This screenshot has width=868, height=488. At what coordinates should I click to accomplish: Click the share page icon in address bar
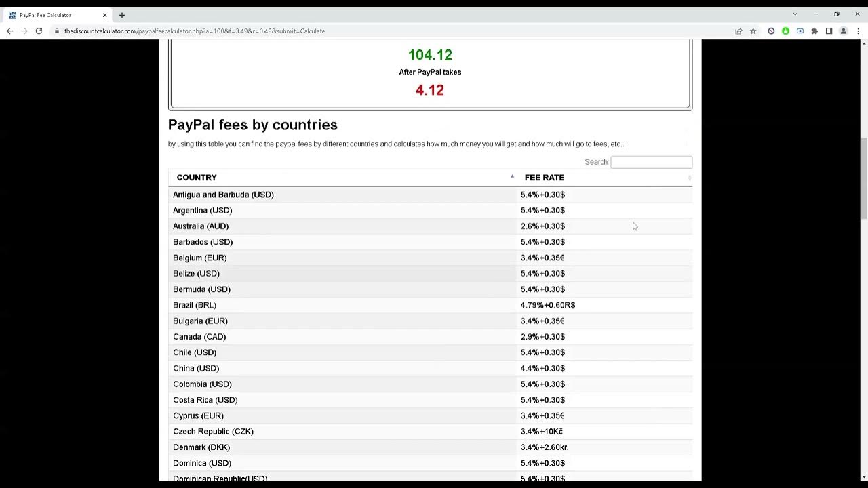click(x=738, y=31)
